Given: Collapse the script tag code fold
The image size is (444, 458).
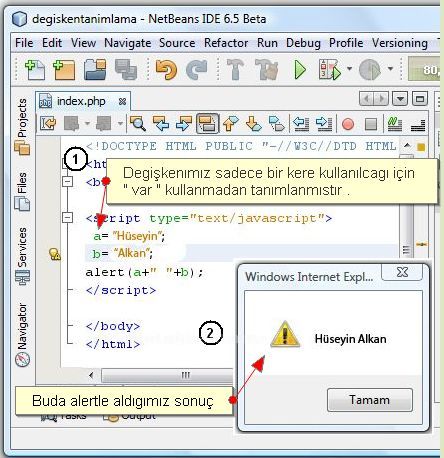Looking at the screenshot, I should pos(68,218).
